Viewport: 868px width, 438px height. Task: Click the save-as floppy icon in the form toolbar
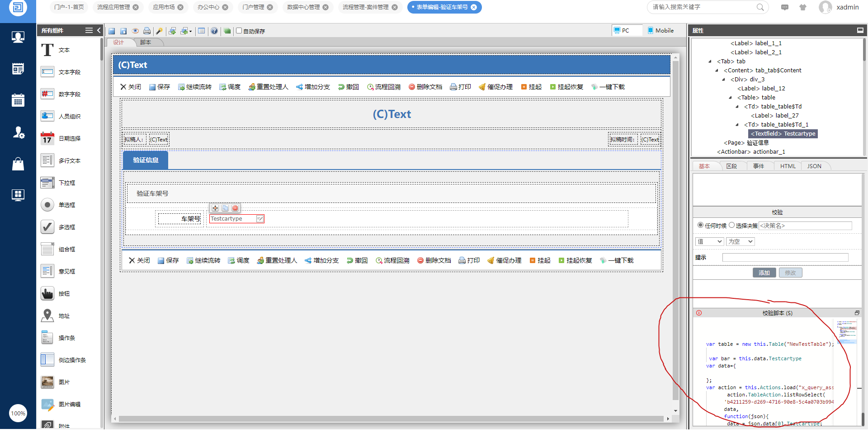[x=123, y=31]
